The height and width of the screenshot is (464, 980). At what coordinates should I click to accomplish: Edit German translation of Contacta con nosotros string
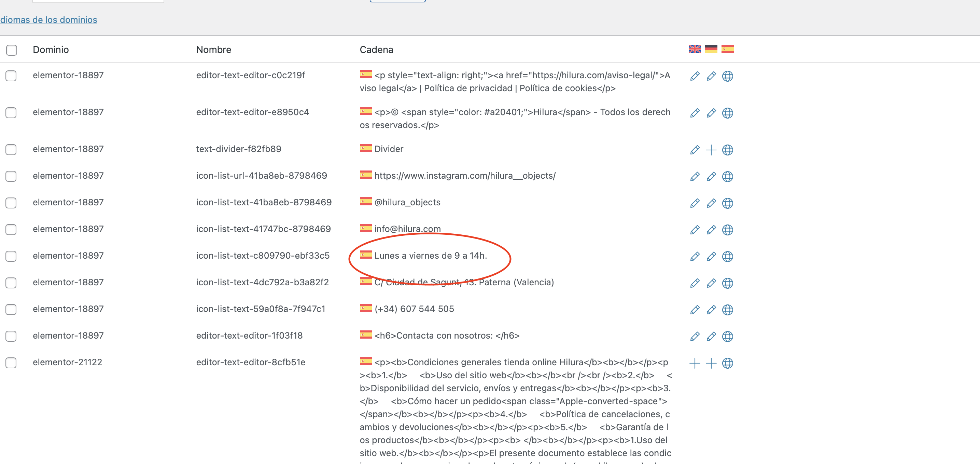coord(711,337)
